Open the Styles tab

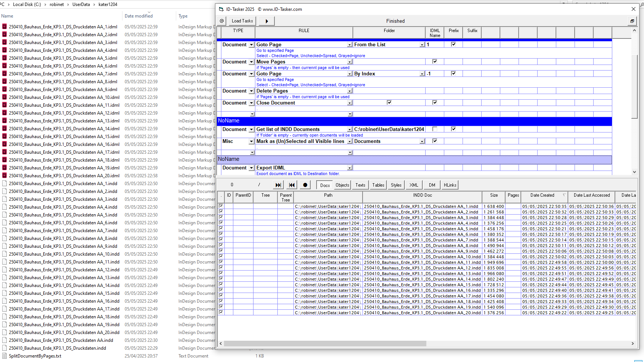(x=396, y=185)
